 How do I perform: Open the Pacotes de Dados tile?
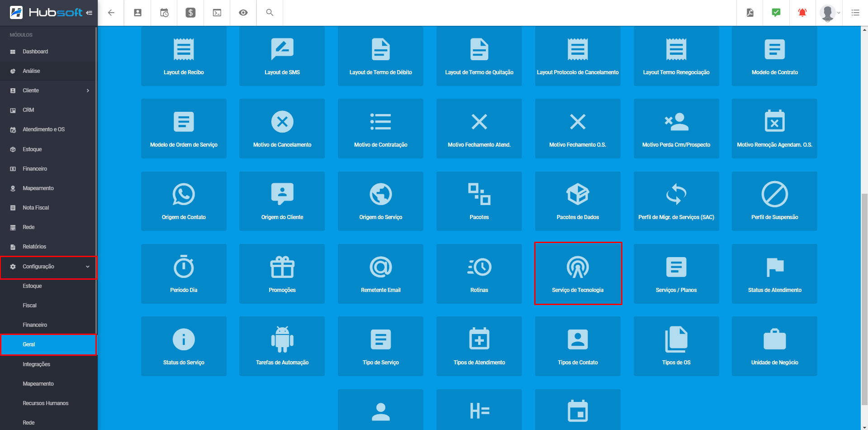coord(578,201)
